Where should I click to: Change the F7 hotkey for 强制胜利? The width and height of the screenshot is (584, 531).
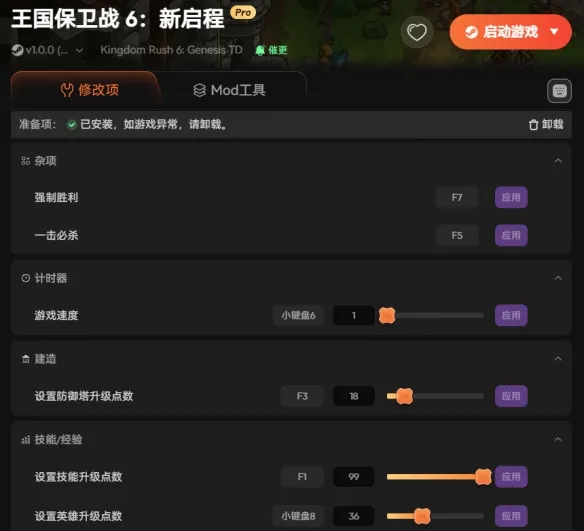click(457, 197)
